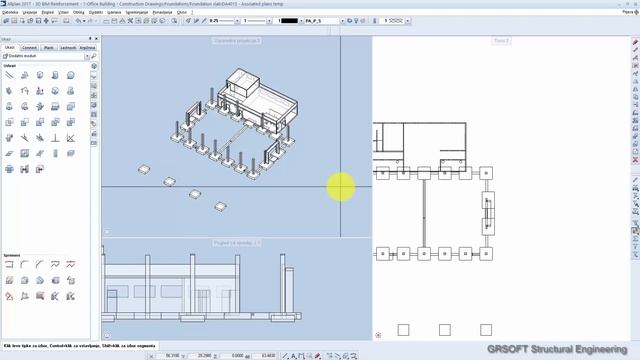The image size is (640, 360).
Task: Click the lightbulb icon near layer dropdown
Action: 356,21
